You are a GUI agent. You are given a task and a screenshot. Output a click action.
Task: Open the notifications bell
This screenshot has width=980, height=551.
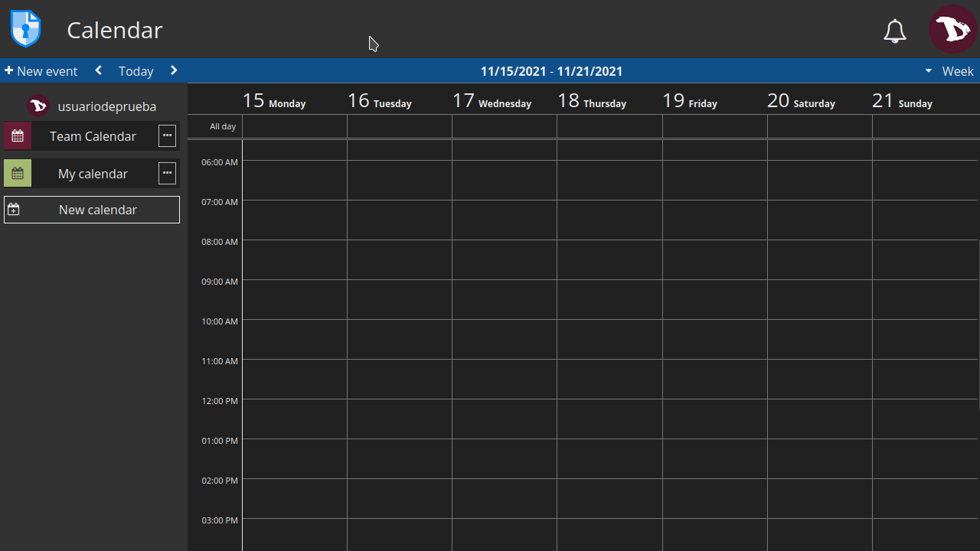[894, 31]
